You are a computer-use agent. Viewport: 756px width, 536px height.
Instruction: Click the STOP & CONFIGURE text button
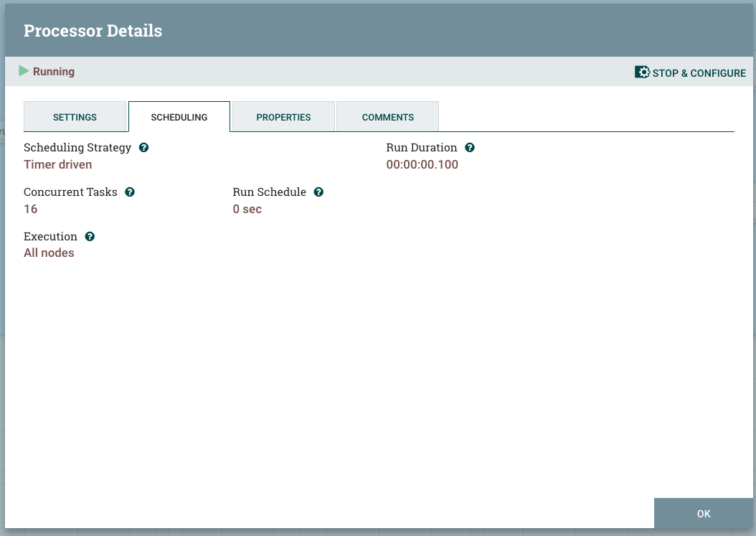pyautogui.click(x=699, y=73)
